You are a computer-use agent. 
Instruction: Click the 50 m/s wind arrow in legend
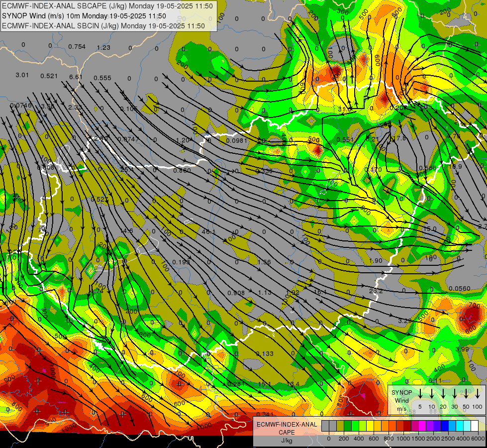[466, 394]
